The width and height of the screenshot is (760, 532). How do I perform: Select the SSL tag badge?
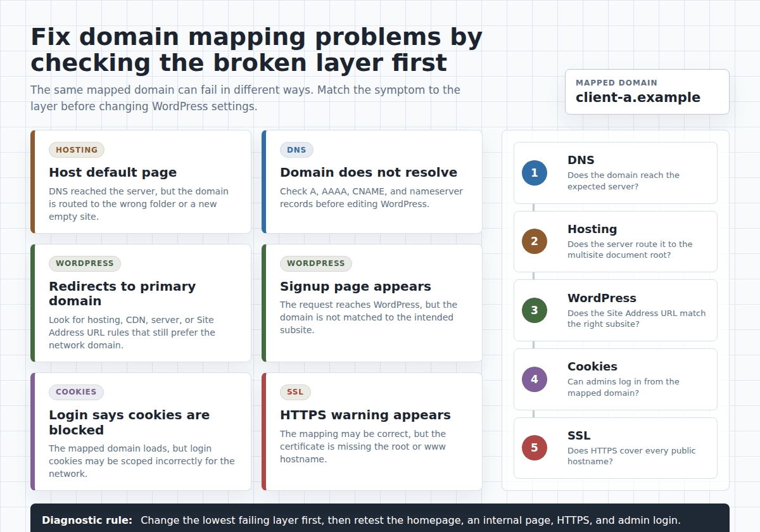click(295, 392)
